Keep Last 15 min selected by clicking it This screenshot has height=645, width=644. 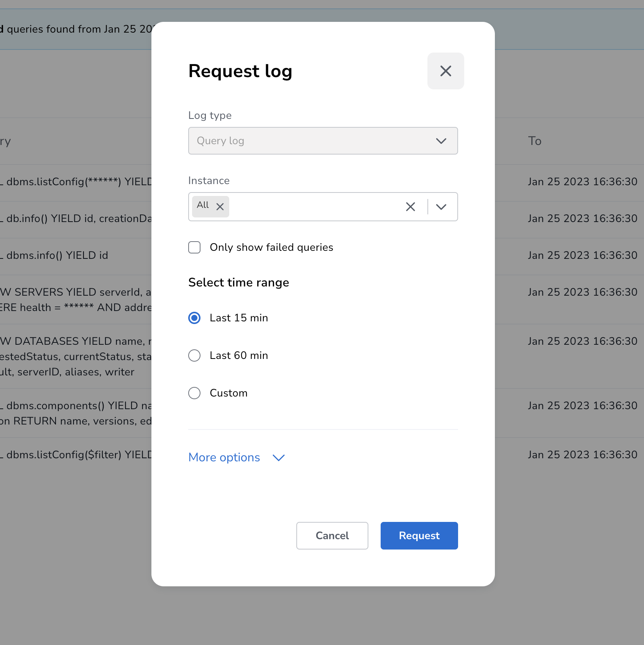194,318
